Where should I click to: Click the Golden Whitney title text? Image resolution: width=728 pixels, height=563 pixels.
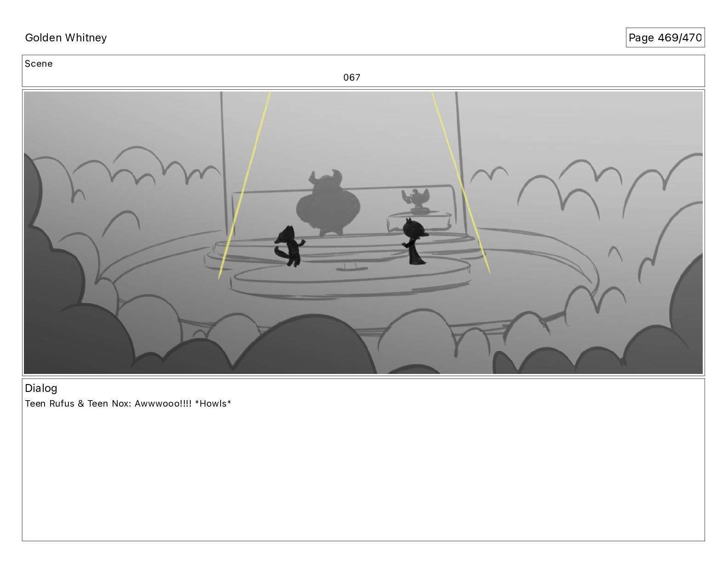tap(66, 38)
